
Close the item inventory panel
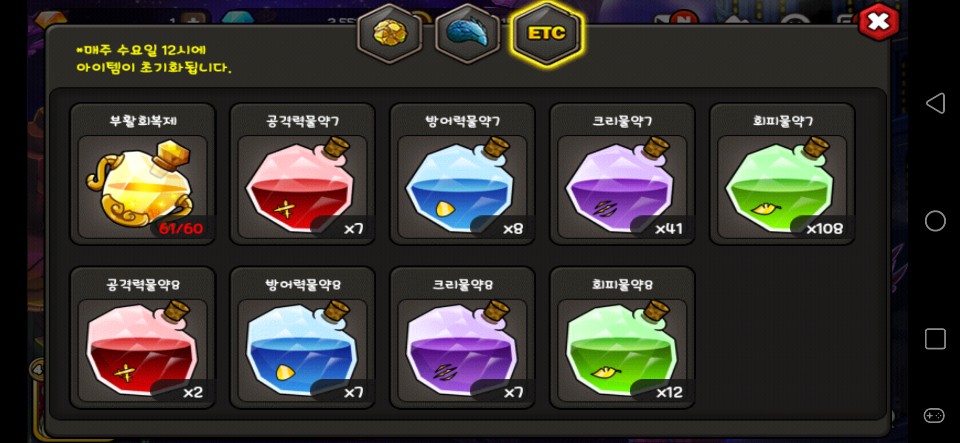[x=879, y=23]
